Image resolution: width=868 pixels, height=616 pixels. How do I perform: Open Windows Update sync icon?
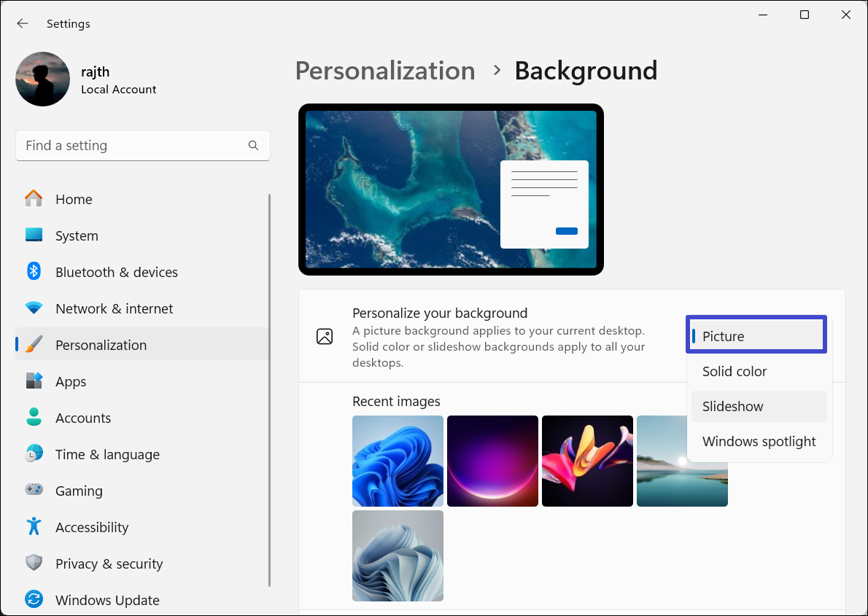click(34, 600)
